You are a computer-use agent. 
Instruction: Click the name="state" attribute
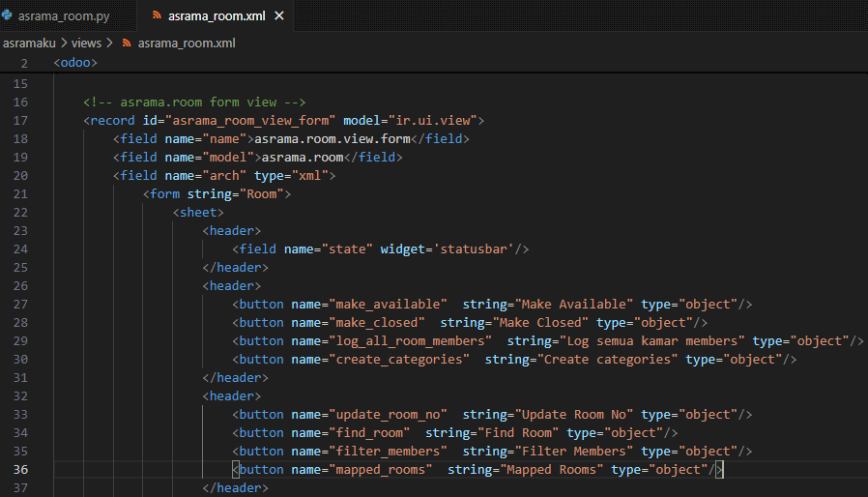(329, 248)
